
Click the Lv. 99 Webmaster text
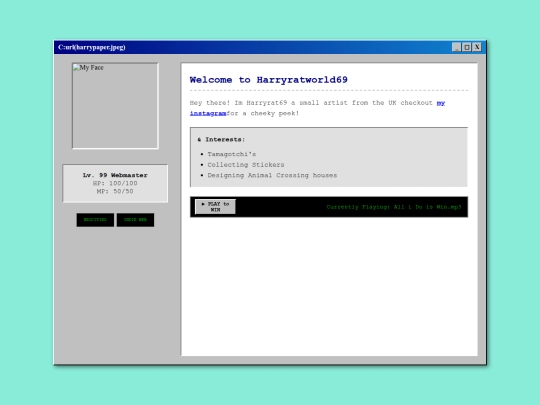click(x=115, y=175)
